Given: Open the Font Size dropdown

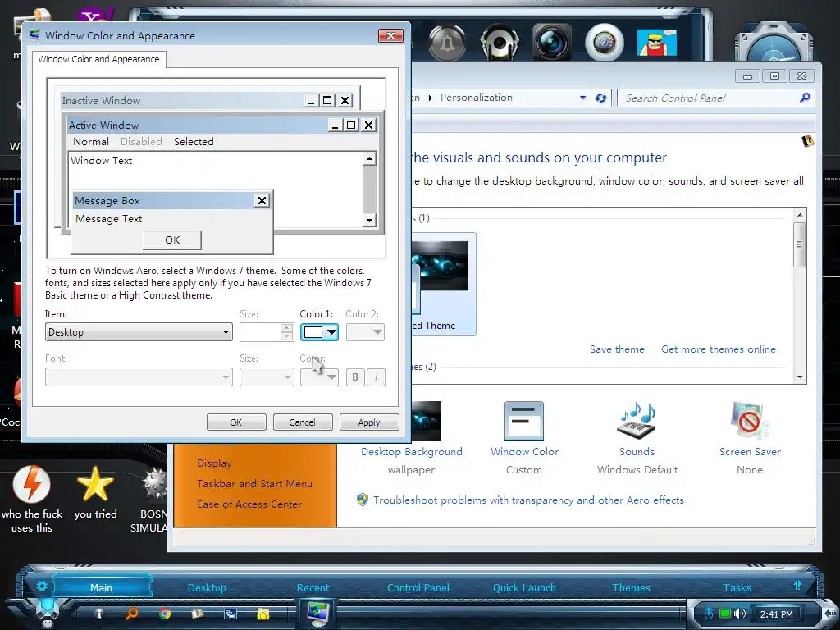Looking at the screenshot, I should click(267, 377).
